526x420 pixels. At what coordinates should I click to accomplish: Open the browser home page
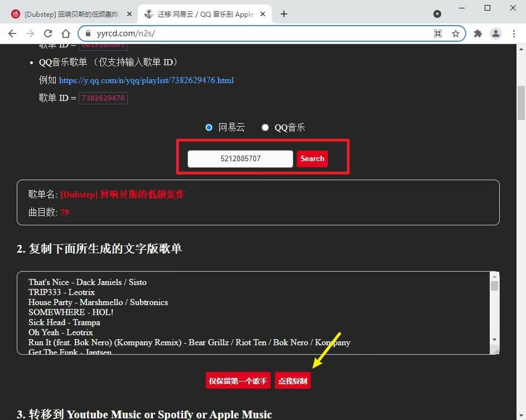[x=66, y=33]
